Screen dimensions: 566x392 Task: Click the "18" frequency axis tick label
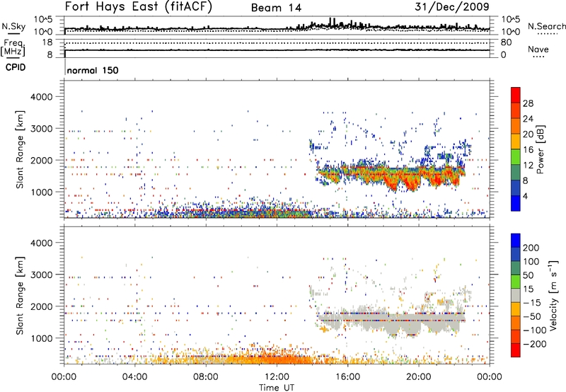(47, 42)
